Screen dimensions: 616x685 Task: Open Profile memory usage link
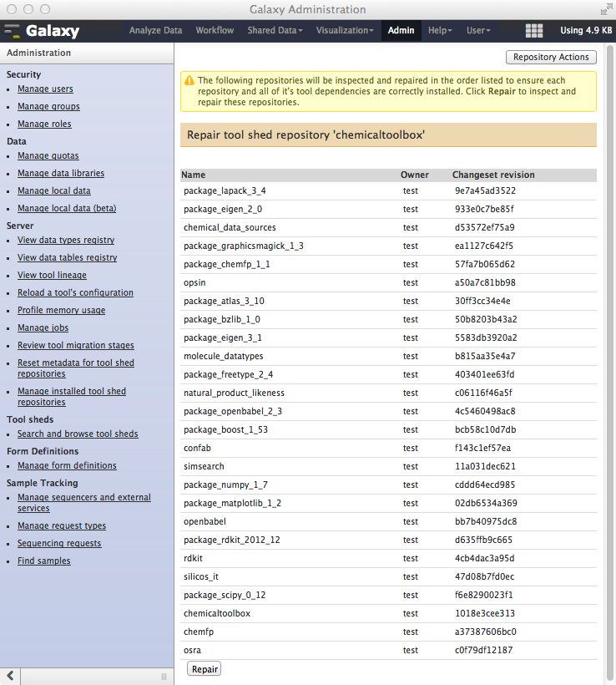coord(61,310)
